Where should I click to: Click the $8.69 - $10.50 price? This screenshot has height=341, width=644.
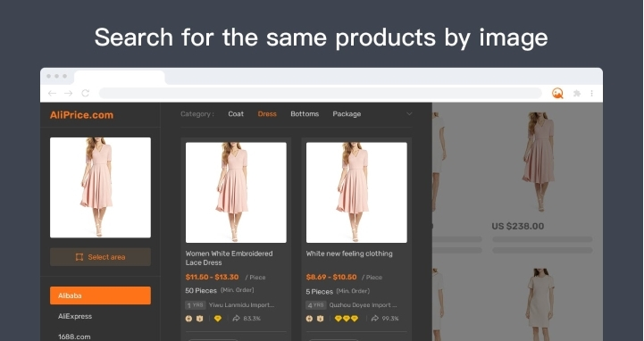click(331, 277)
